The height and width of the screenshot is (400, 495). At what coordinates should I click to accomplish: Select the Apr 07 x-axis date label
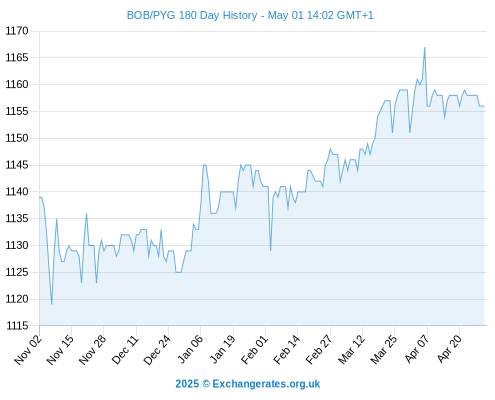tap(417, 349)
